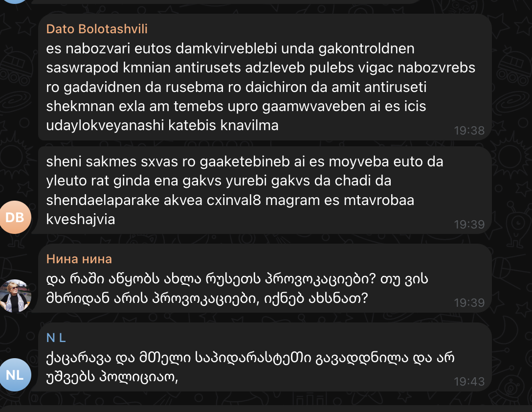Select the sender name N L
This screenshot has width=532, height=412.
[x=56, y=337]
